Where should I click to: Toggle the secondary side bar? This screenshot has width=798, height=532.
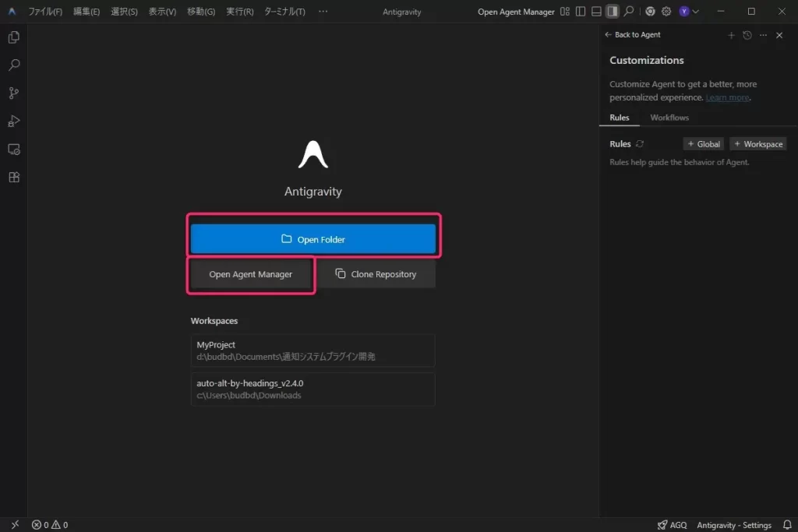[613, 11]
